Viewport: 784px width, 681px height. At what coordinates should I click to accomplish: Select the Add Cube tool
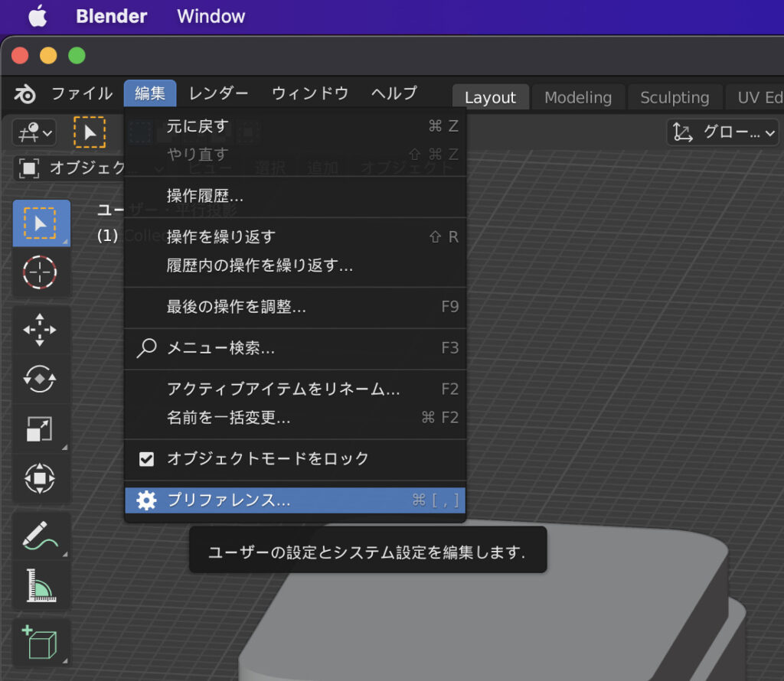41,644
